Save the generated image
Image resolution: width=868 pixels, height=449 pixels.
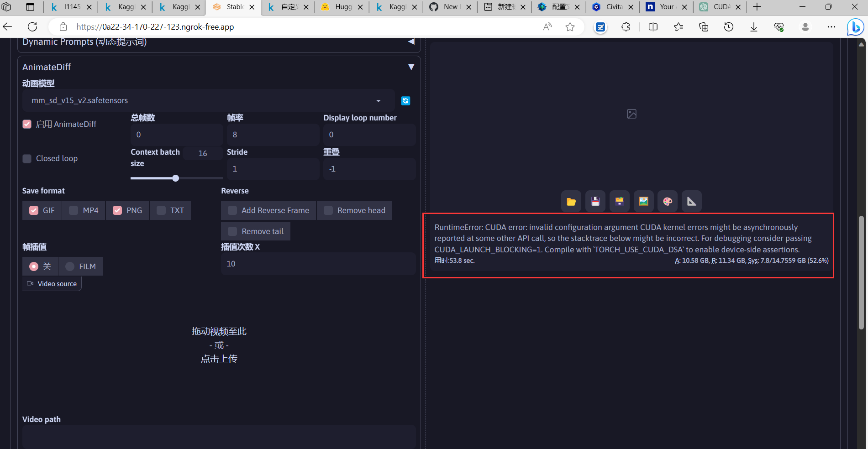pos(595,201)
